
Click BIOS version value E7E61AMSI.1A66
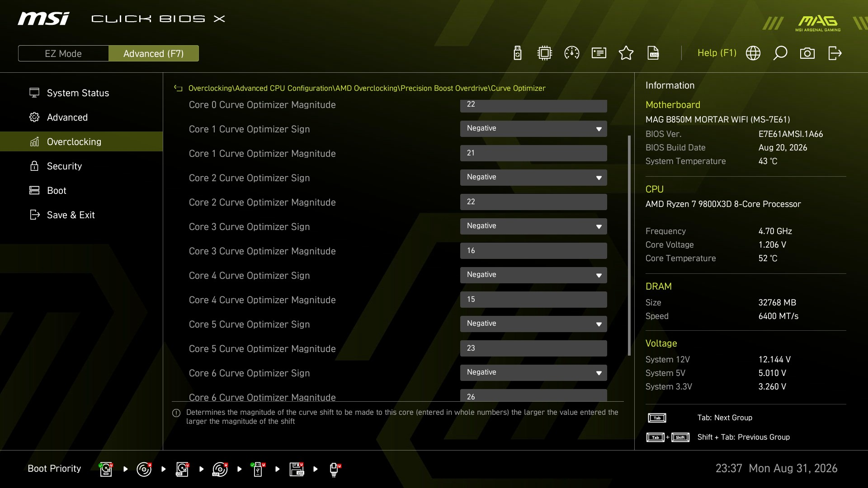791,134
